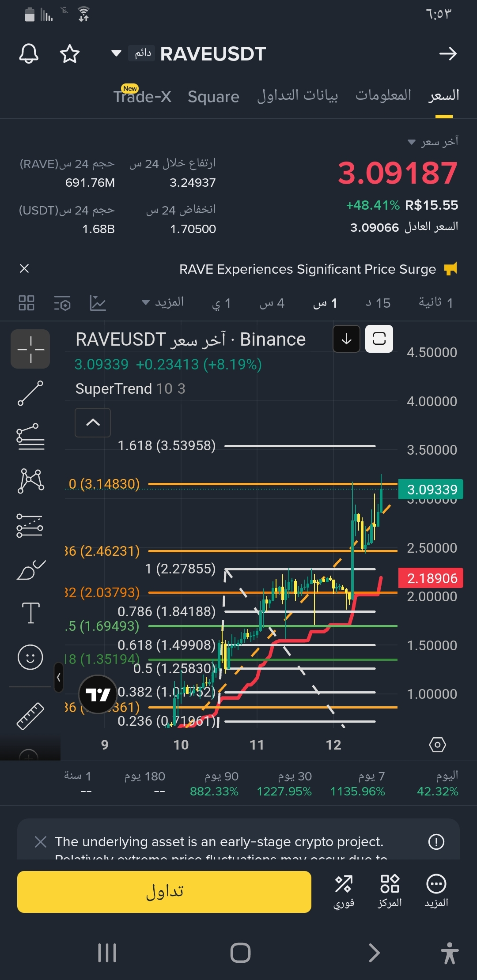Select the long/short position projection tool
The height and width of the screenshot is (980, 477).
(30, 525)
